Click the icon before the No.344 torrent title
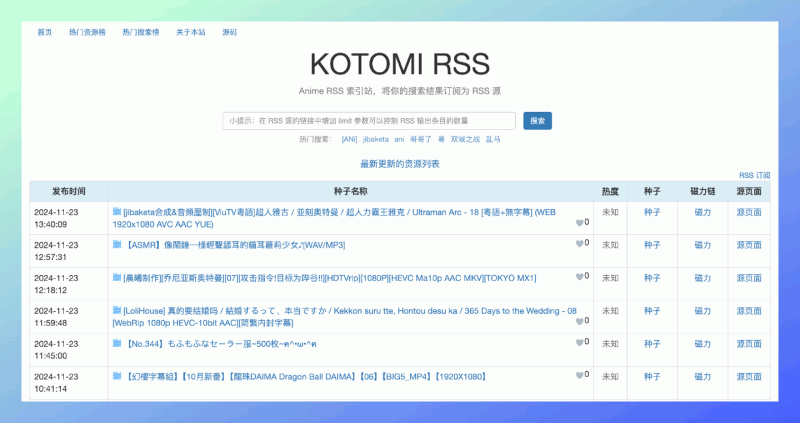The image size is (800, 423). [x=117, y=343]
